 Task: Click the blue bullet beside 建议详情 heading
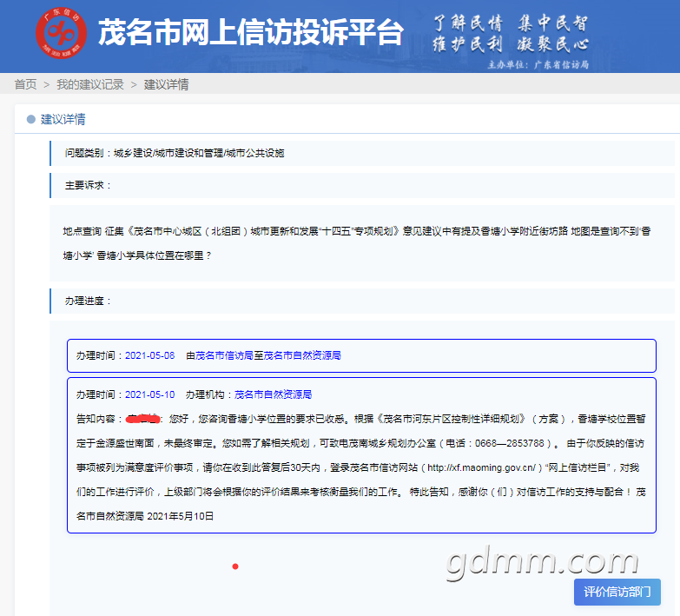[31, 119]
